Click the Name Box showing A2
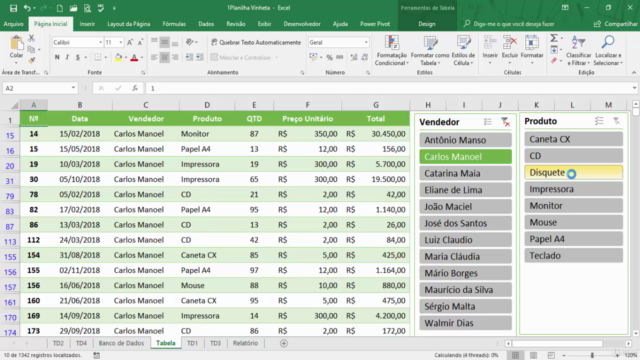The height and width of the screenshot is (360, 640). tap(40, 88)
